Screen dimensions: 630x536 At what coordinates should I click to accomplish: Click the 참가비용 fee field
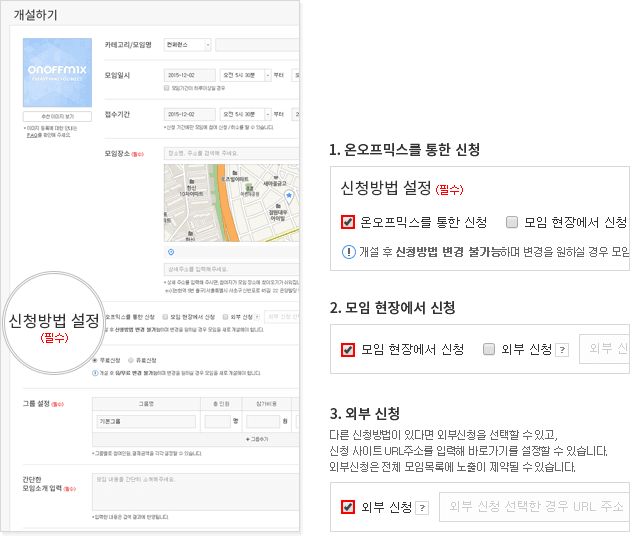pyautogui.click(x=263, y=421)
